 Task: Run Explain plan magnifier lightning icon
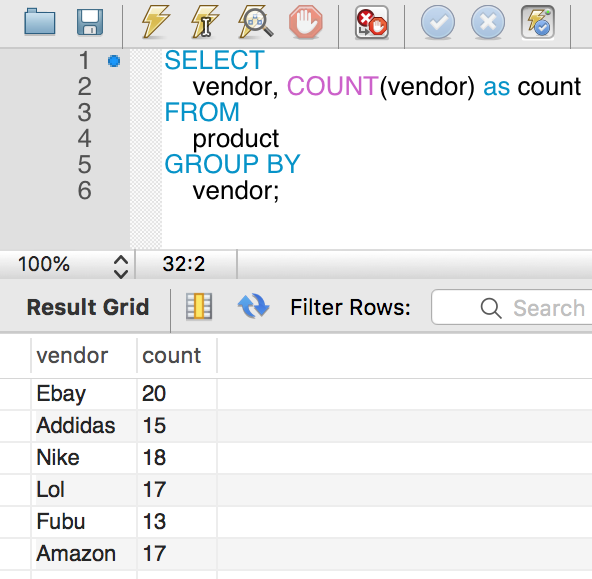click(x=256, y=22)
